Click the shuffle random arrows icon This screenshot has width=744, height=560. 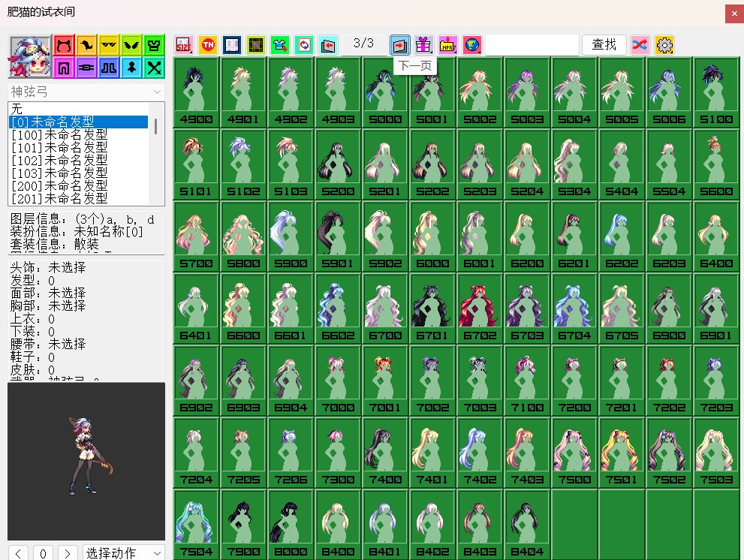pos(640,45)
